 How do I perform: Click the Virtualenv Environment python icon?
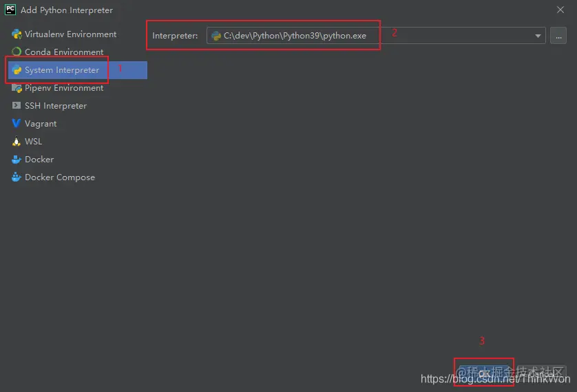17,34
